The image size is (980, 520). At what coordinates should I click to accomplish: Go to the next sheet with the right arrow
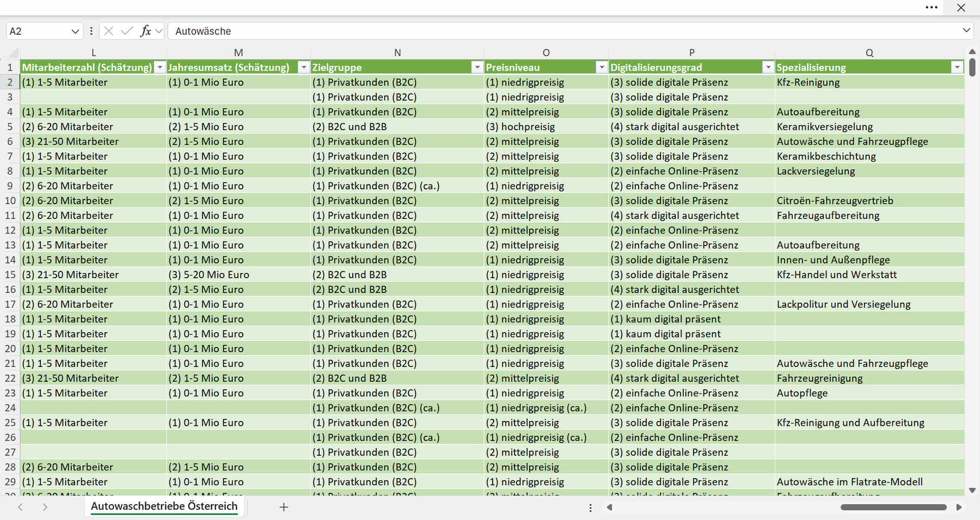pos(45,507)
